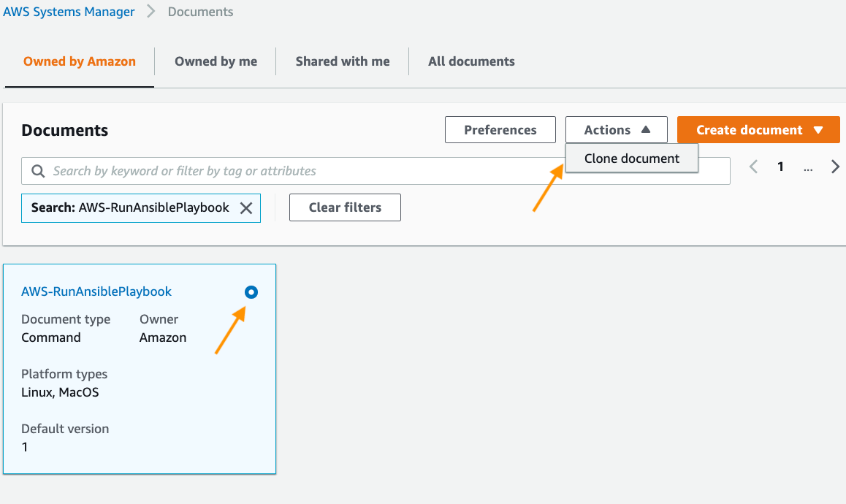Open Preferences
Viewport: 846px width, 504px height.
point(500,129)
